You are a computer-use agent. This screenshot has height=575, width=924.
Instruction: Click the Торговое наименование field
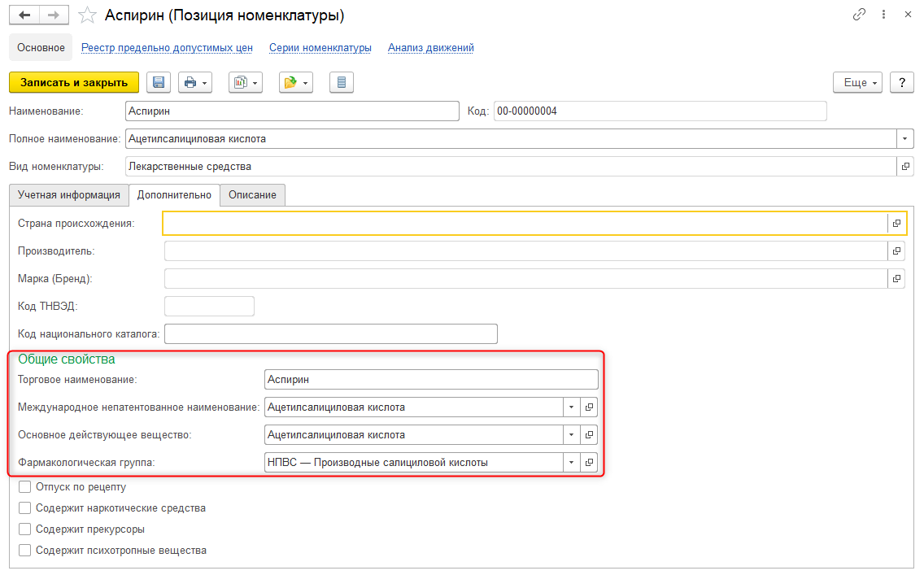[431, 380]
